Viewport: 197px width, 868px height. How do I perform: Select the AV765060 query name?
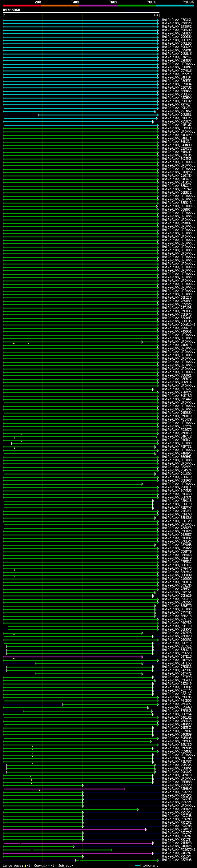pos(11,10)
